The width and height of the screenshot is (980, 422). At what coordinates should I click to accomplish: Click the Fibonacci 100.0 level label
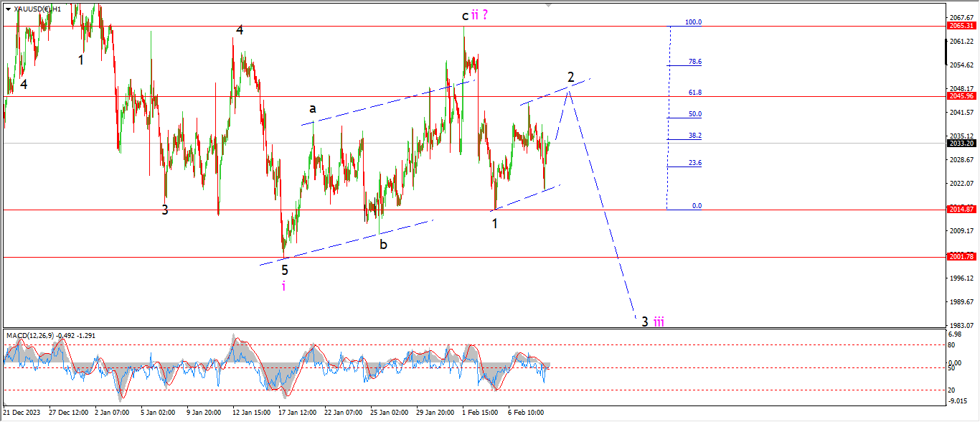pos(694,22)
